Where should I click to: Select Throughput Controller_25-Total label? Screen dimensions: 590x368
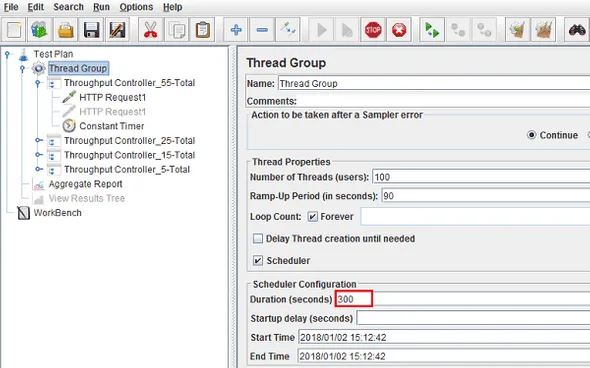[x=129, y=141]
